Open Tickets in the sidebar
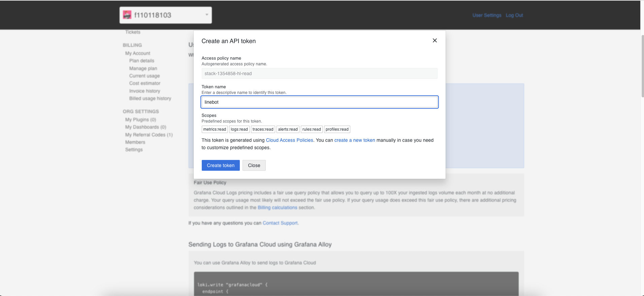The height and width of the screenshot is (296, 644). click(x=133, y=32)
